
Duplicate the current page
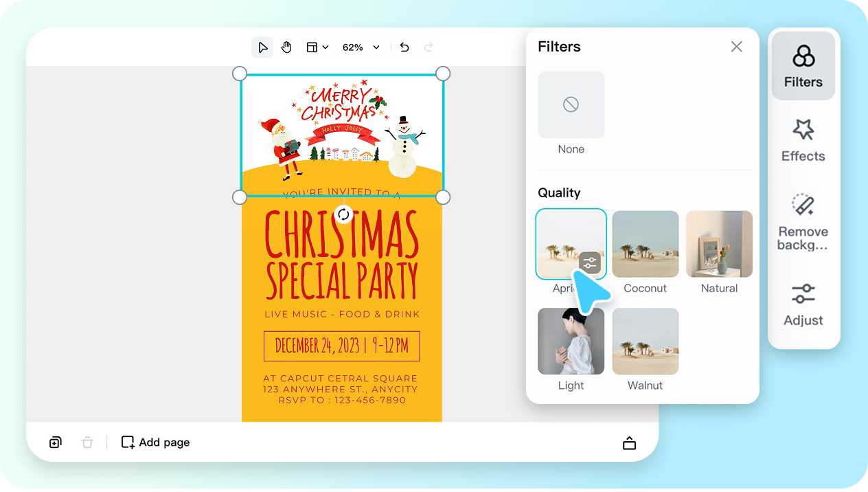[x=55, y=442]
